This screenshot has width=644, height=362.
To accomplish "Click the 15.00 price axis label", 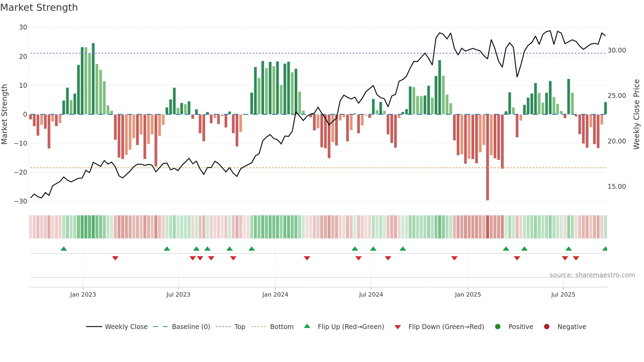I will pyautogui.click(x=617, y=187).
